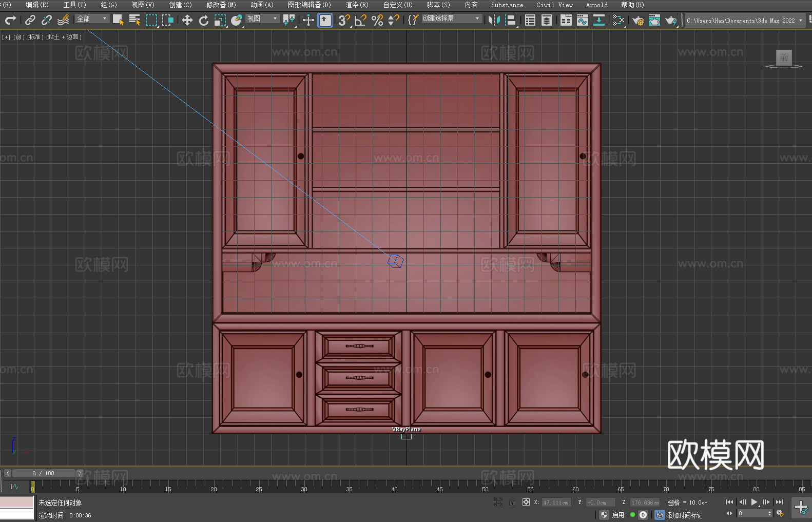The height and width of the screenshot is (522, 812).
Task: Open the viewport '前' view label menu
Action: 19,37
